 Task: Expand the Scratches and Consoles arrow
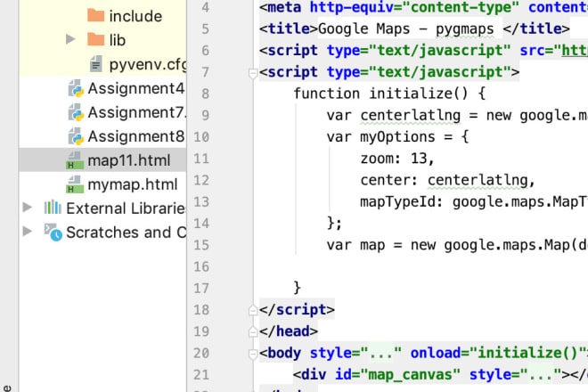point(26,233)
